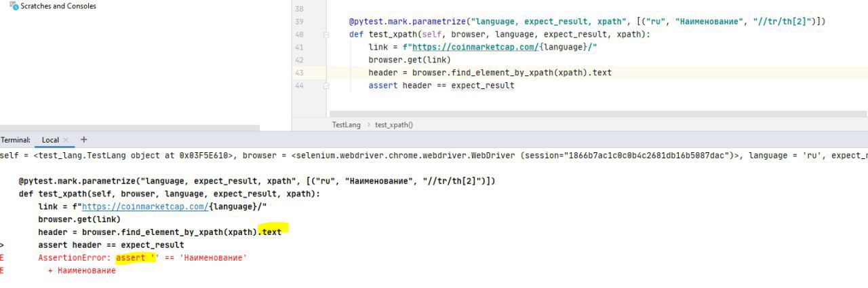Click "assert header == expect_result" in terminal
This screenshot has height=288, width=868.
coord(111,245)
